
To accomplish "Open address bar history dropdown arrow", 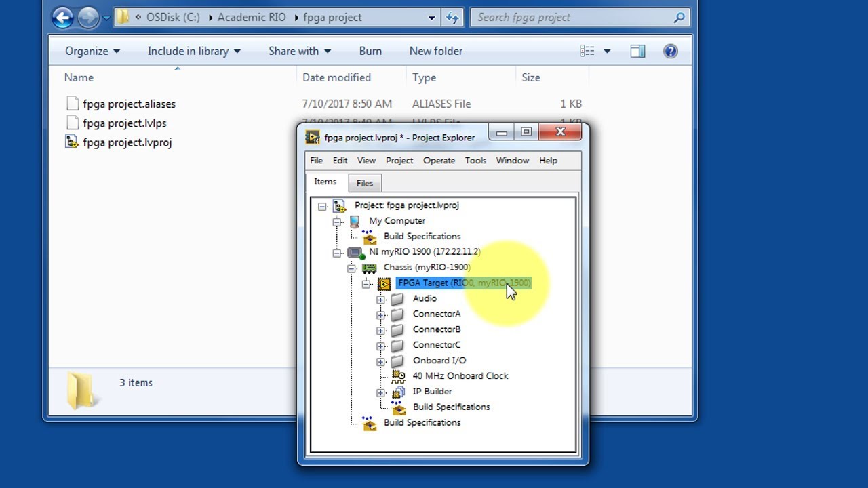I will (431, 18).
